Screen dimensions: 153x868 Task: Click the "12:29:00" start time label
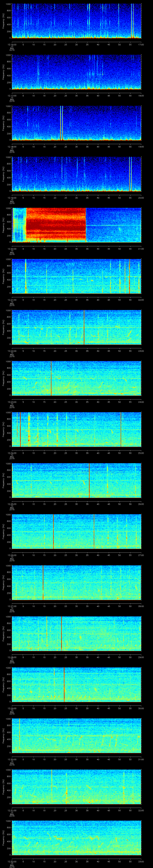coord(12,708)
